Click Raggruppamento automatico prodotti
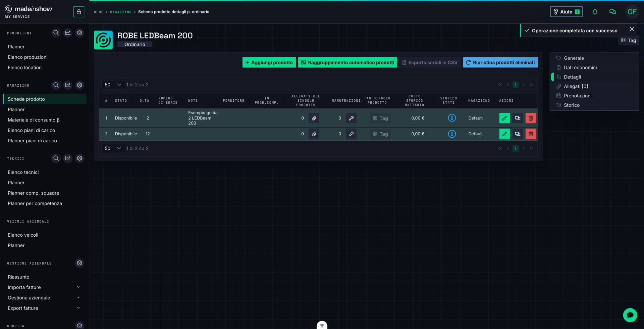 tap(347, 62)
